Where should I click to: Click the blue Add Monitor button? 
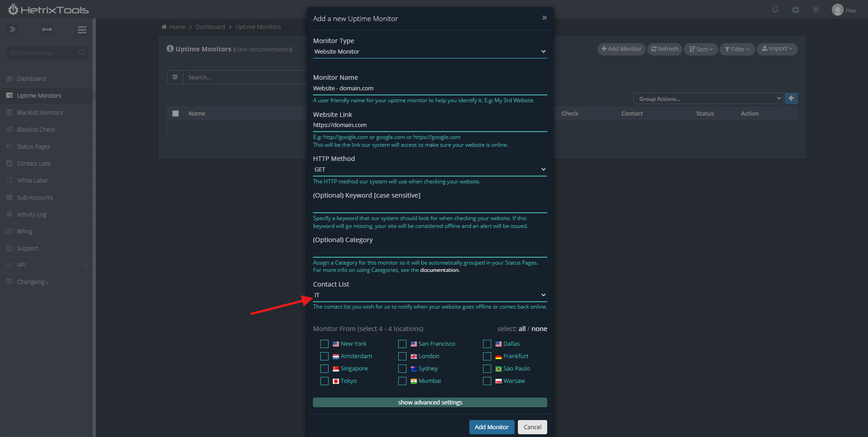[x=491, y=427]
